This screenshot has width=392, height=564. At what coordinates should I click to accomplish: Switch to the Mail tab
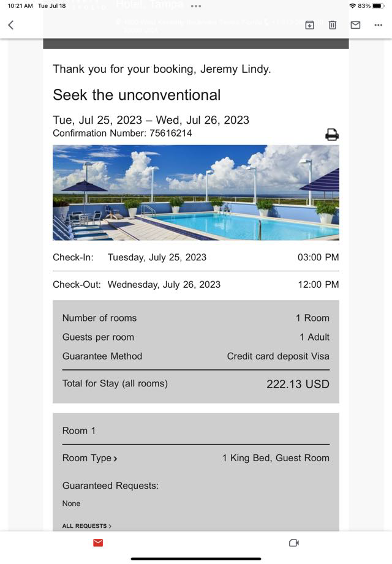coord(98,543)
